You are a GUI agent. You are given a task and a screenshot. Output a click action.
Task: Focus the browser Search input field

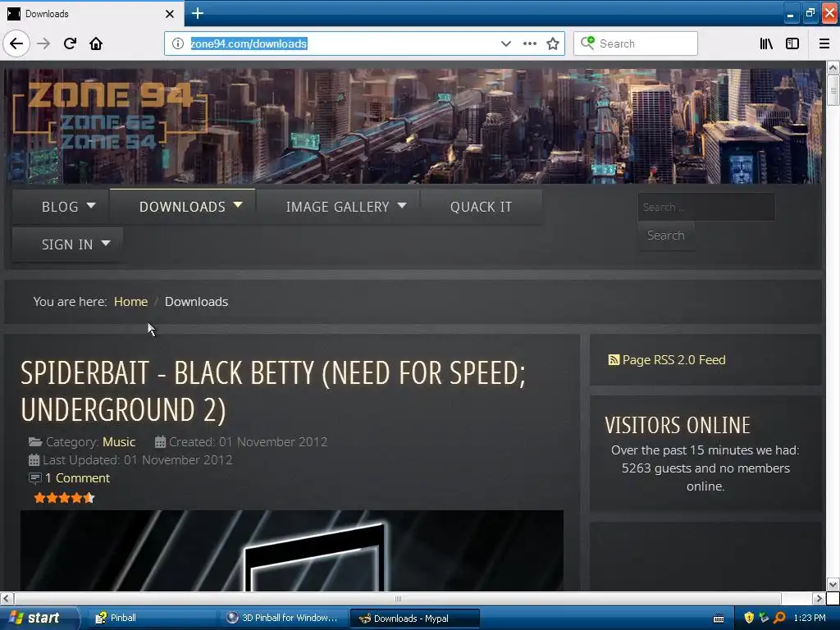click(636, 43)
